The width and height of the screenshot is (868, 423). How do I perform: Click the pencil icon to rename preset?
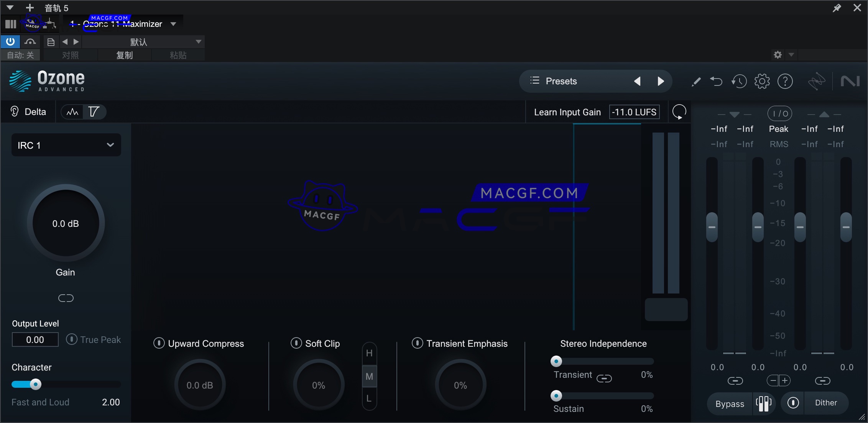tap(696, 81)
